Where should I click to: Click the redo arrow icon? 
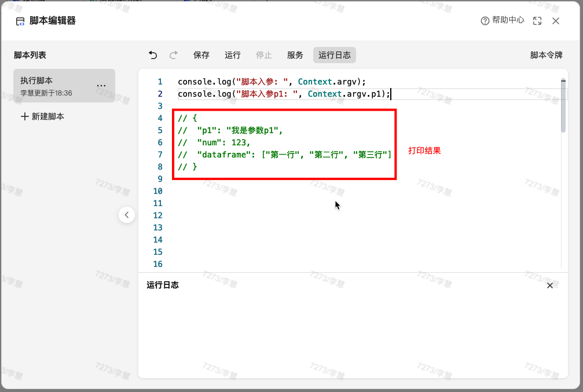pos(174,55)
